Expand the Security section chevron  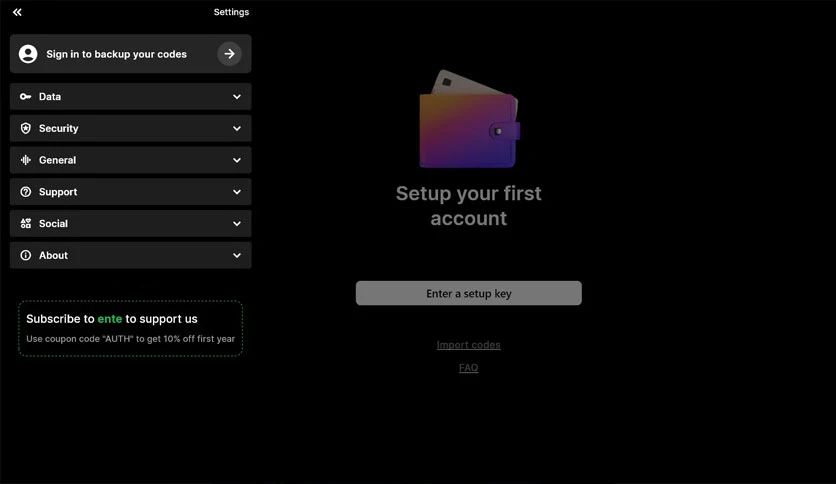click(237, 128)
